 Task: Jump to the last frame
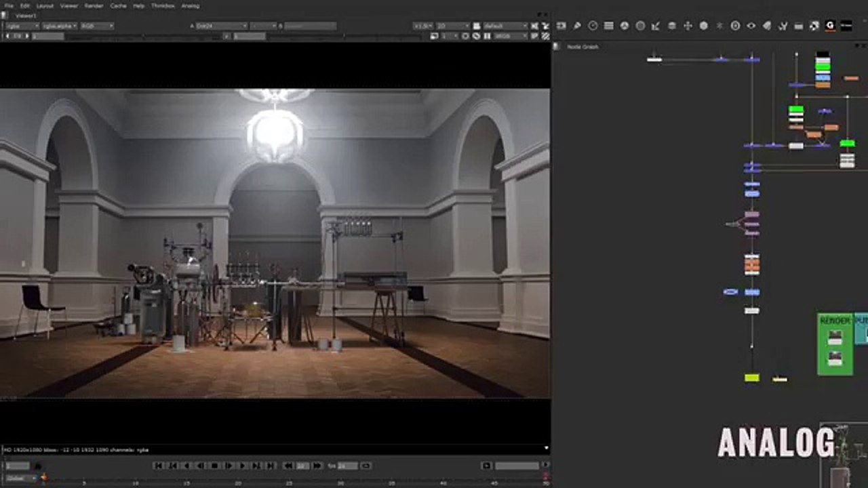(271, 466)
